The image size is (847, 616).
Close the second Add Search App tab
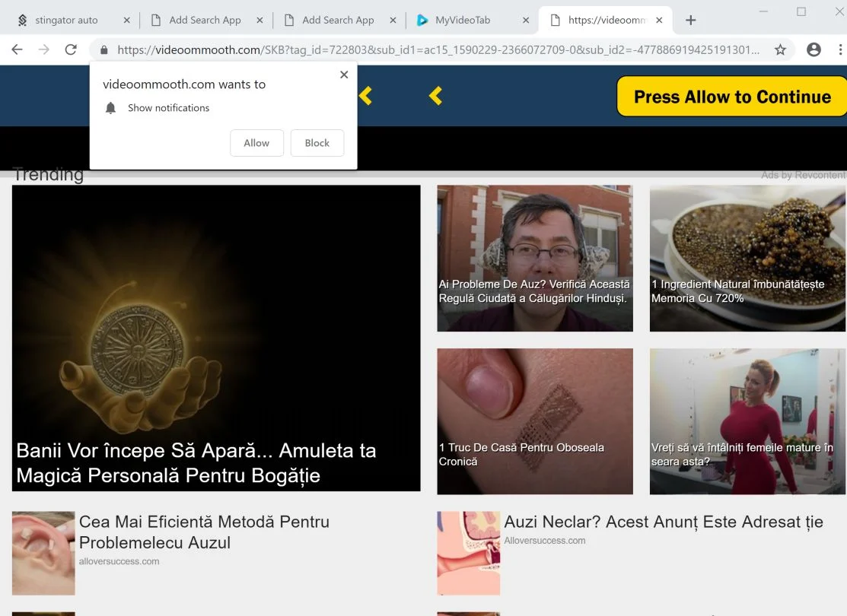(x=393, y=21)
